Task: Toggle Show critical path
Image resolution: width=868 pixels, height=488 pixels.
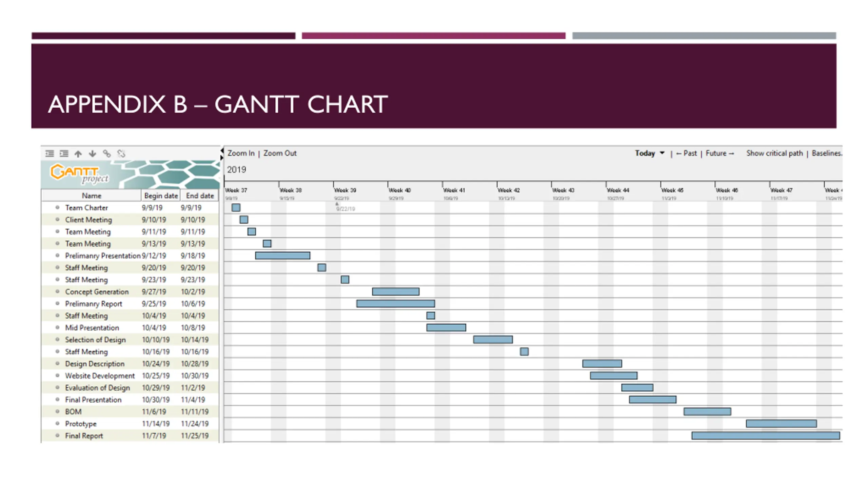Action: click(774, 153)
